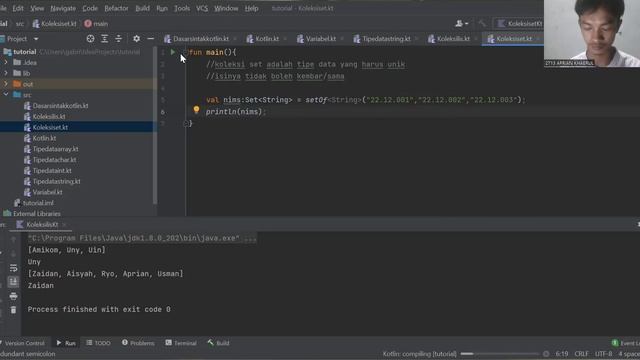The image size is (640, 360).
Task: Open the Build tool window button
Action: 218,343
